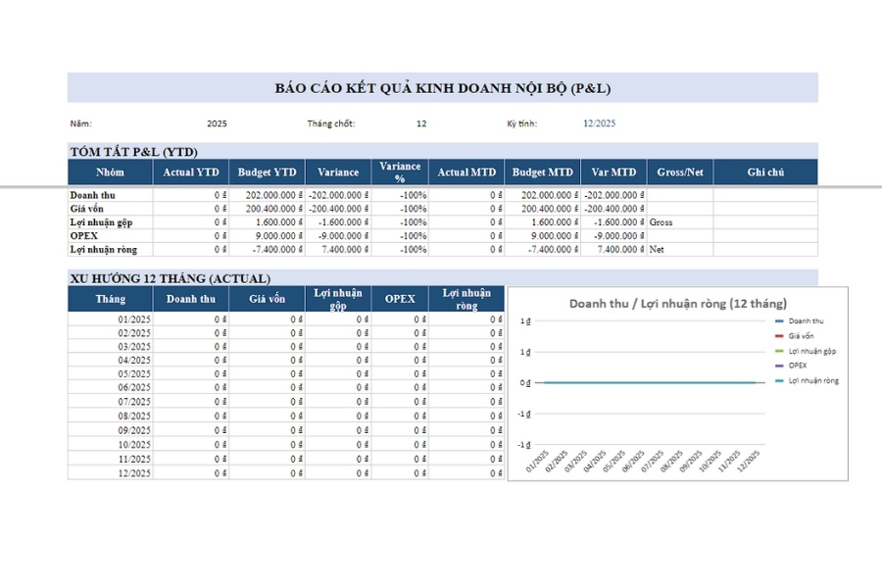Select the Kỳ tính value 12/2025
The height and width of the screenshot is (588, 882).
(x=599, y=123)
